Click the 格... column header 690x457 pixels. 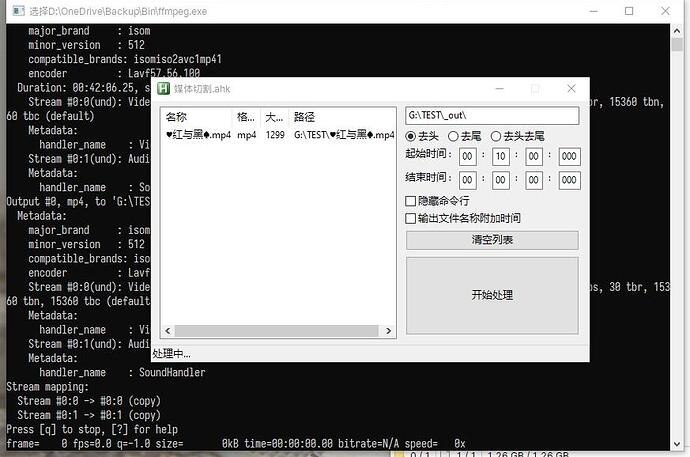point(246,117)
